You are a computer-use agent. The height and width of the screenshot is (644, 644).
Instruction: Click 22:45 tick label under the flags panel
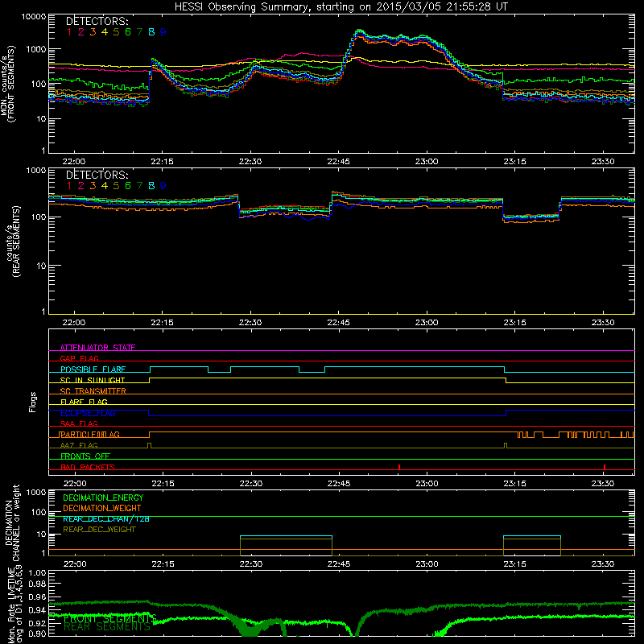point(339,484)
